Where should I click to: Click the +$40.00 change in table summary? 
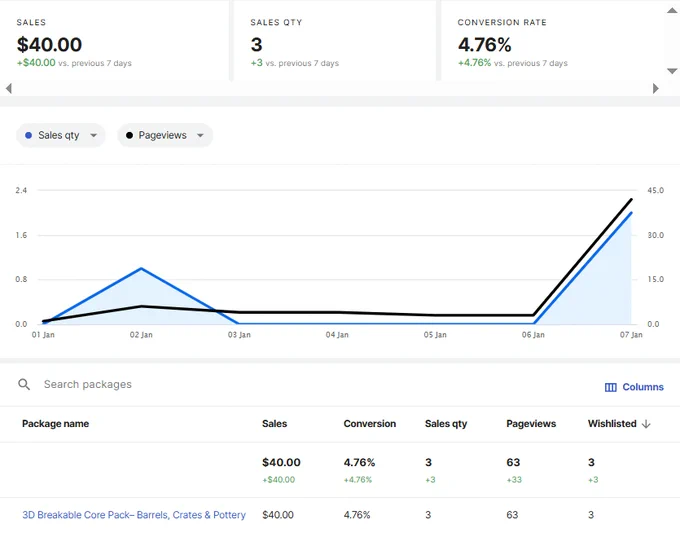pyautogui.click(x=278, y=480)
